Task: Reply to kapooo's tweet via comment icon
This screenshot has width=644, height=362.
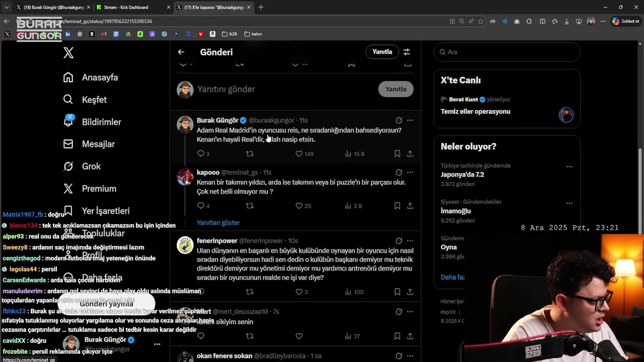Action: pos(201,206)
